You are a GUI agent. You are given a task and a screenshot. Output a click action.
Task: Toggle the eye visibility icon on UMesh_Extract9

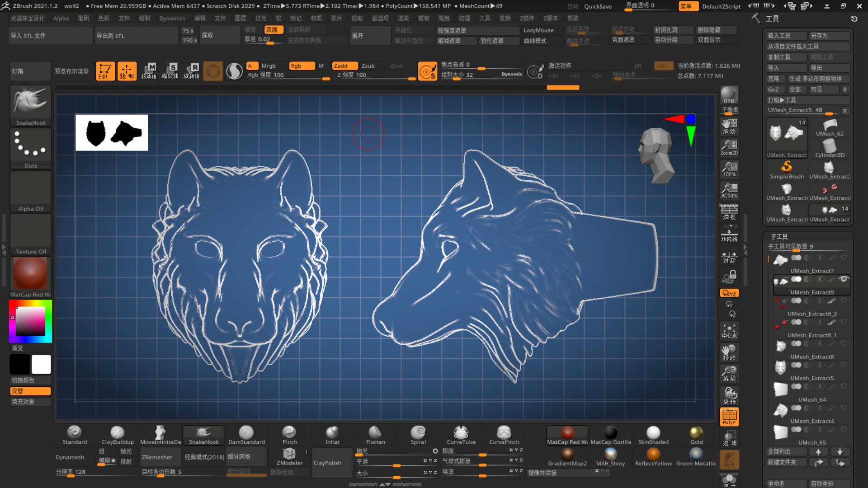[x=844, y=279]
